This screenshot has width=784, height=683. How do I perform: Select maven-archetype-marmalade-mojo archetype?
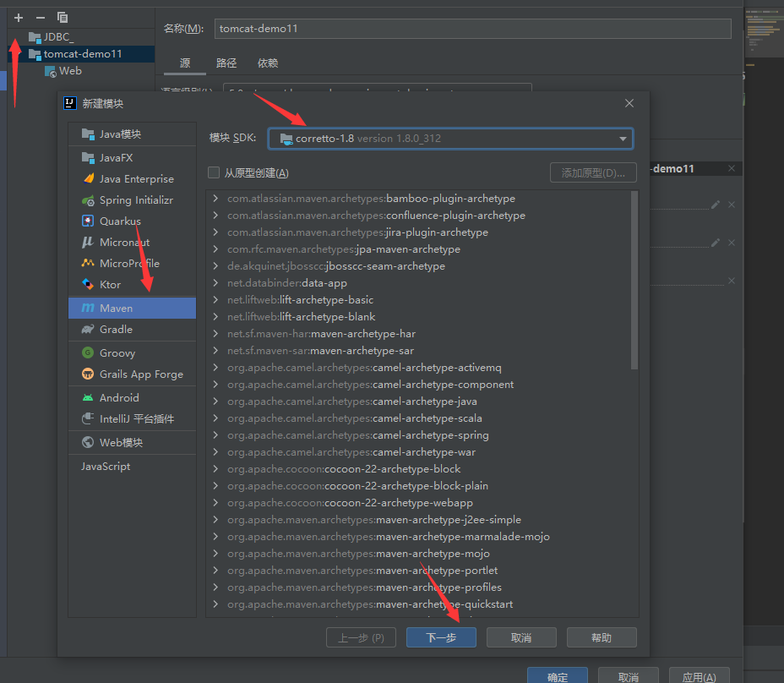[389, 537]
